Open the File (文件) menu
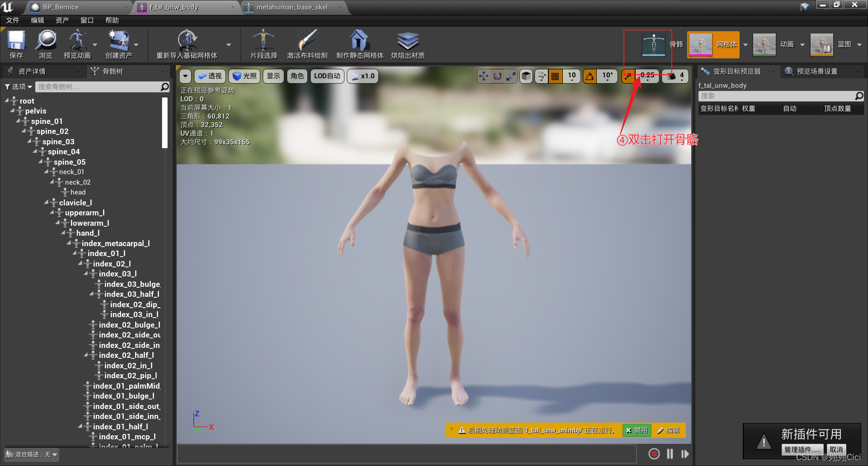The height and width of the screenshot is (466, 868). pos(13,20)
